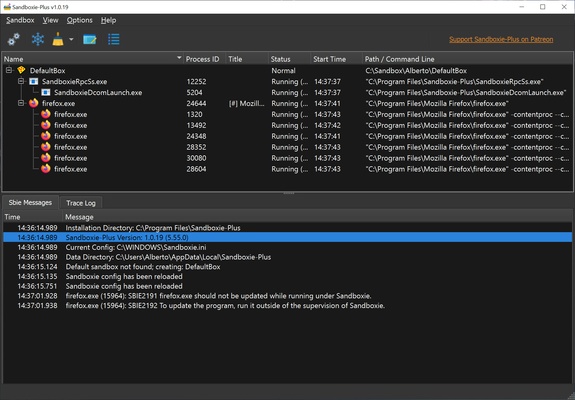575x400 pixels.
Task: Click Firefox icon of process 24348
Action: (45, 136)
